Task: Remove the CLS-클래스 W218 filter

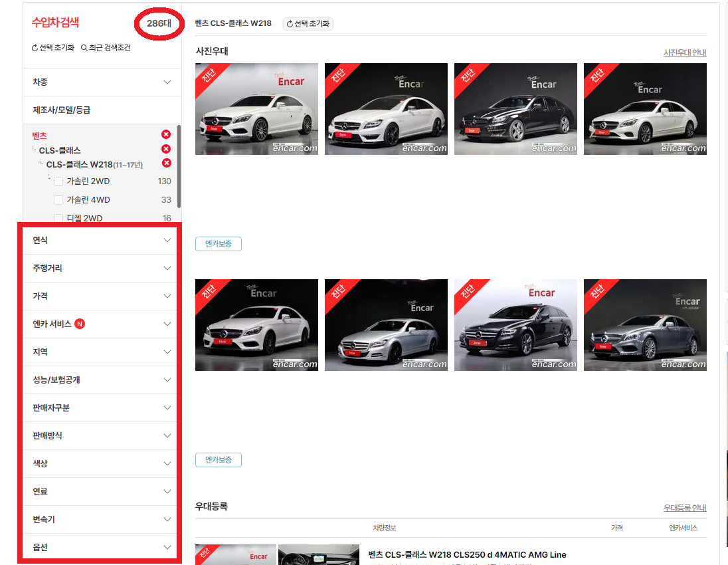Action: pyautogui.click(x=166, y=163)
